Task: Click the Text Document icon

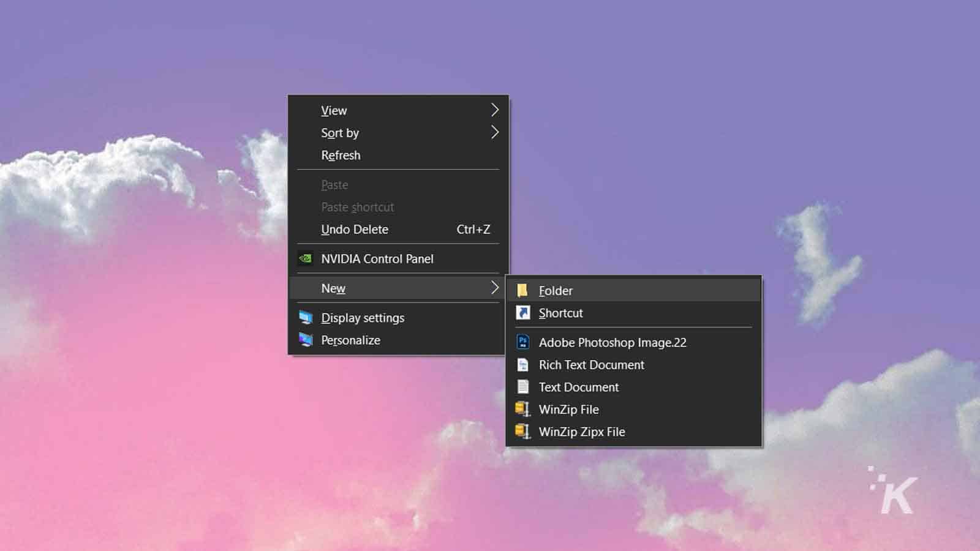Action: click(x=522, y=387)
